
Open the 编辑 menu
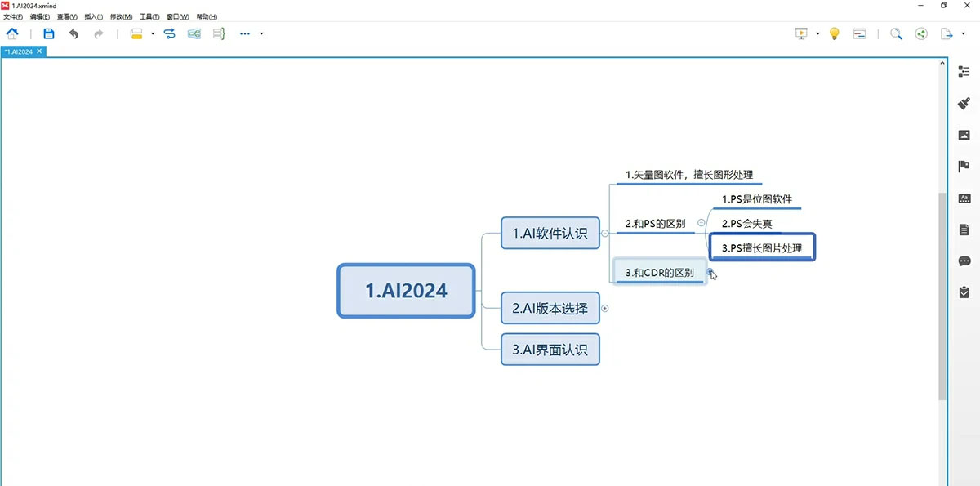click(40, 16)
